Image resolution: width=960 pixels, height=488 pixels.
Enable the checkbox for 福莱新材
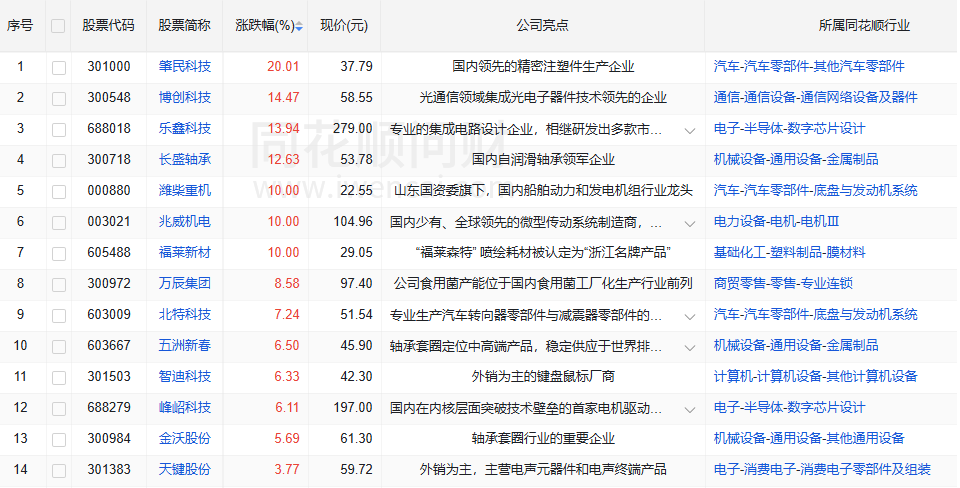coord(59,253)
